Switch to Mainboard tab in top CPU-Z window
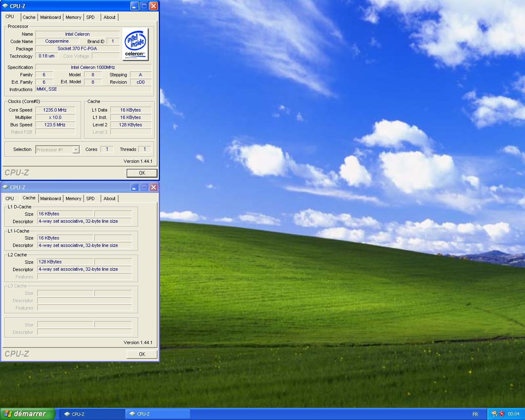Image resolution: width=525 pixels, height=420 pixels. 50,17
